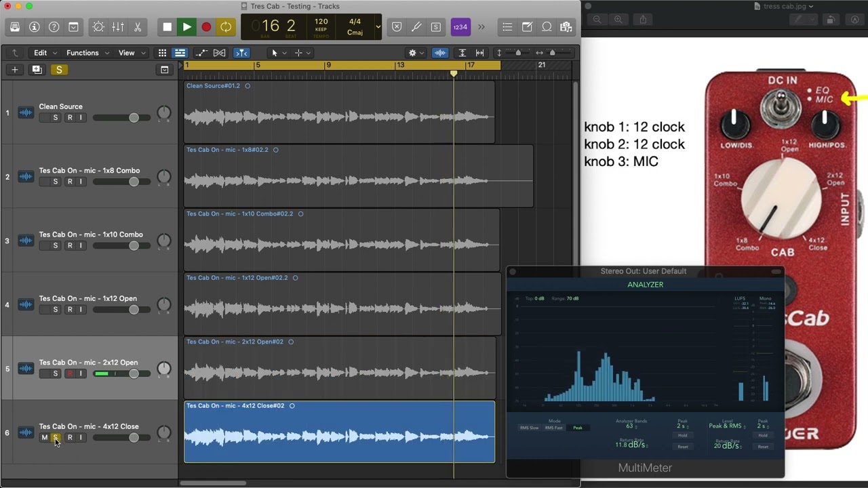Click analyzer Hold button beside Analyzer Bands
This screenshot has height=488, width=868.
click(x=683, y=435)
